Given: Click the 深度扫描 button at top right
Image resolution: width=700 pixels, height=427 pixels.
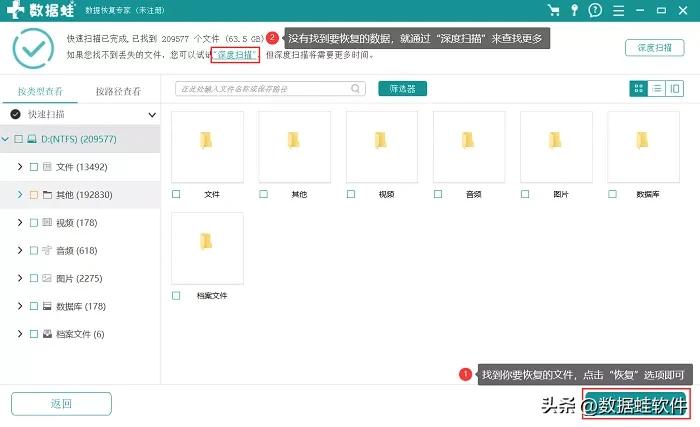Looking at the screenshot, I should [654, 48].
